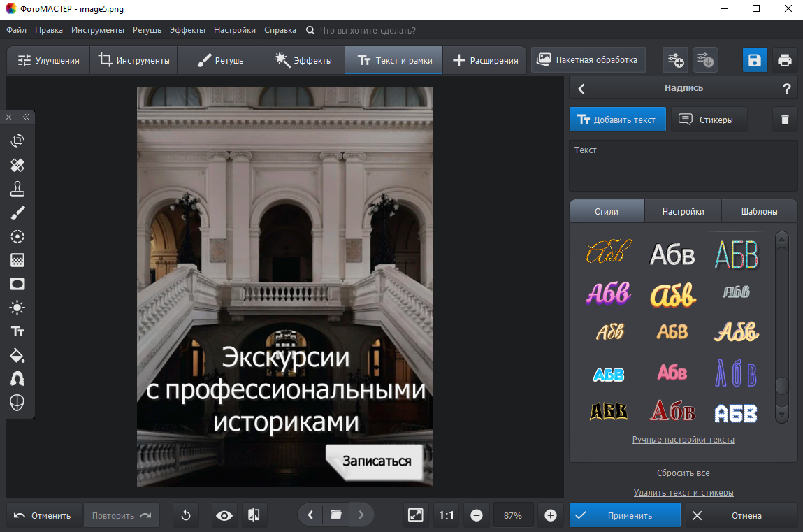Select the crop and rotate tool
This screenshot has height=532, width=803.
click(17, 141)
